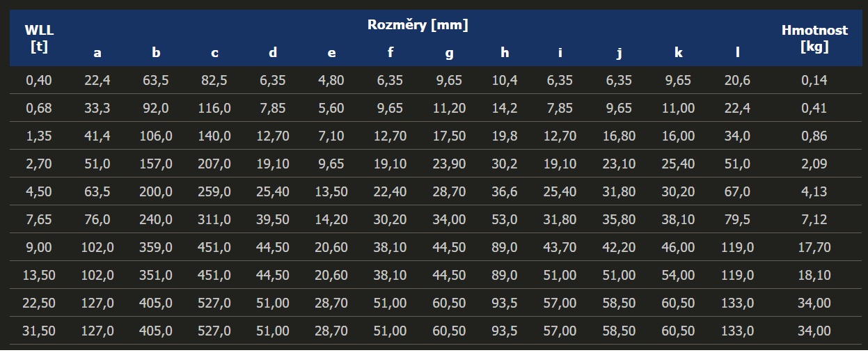Click weight value 17,70

point(814,247)
